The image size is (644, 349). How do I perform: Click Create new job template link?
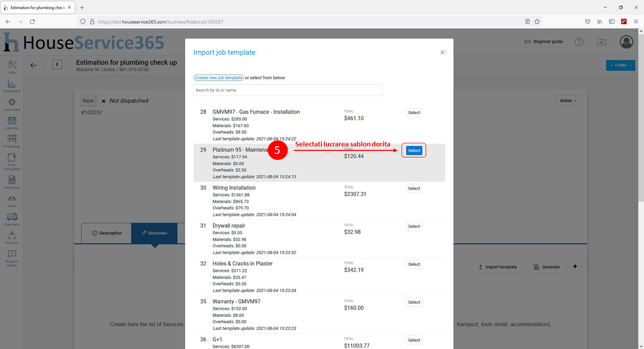(219, 78)
